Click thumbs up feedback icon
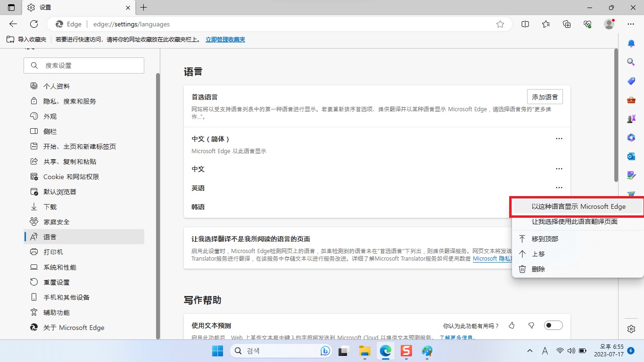The height and width of the screenshot is (362, 644). pyautogui.click(x=512, y=326)
